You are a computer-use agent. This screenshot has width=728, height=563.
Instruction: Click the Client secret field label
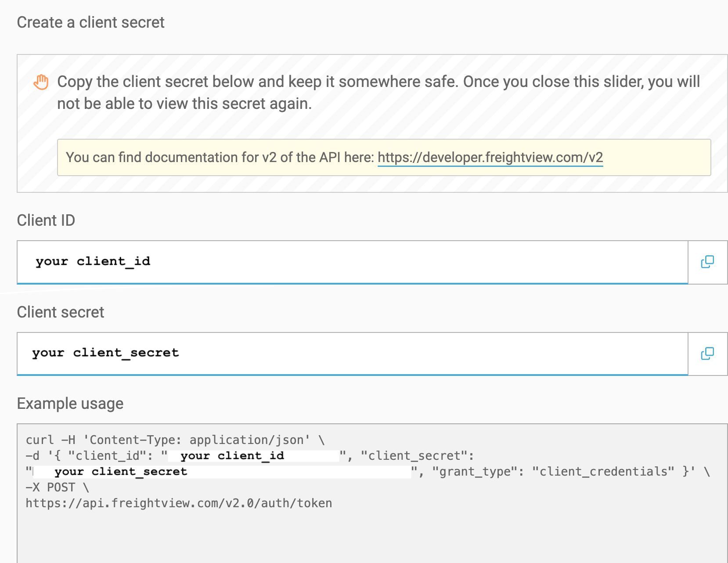(61, 312)
